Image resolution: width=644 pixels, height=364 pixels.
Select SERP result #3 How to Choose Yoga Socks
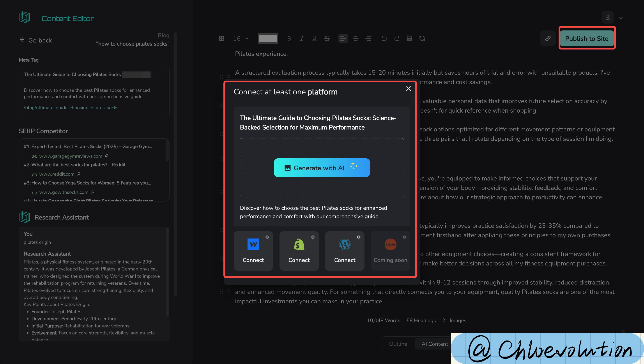(87, 183)
